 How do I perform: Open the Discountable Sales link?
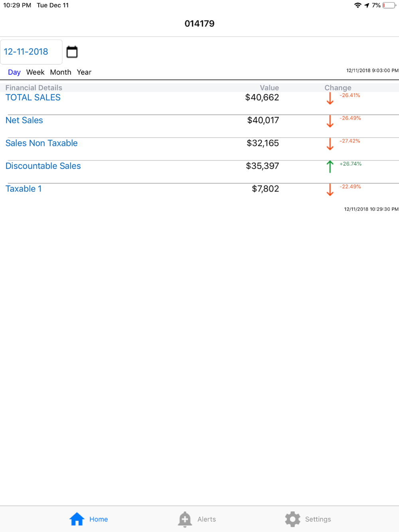(43, 166)
